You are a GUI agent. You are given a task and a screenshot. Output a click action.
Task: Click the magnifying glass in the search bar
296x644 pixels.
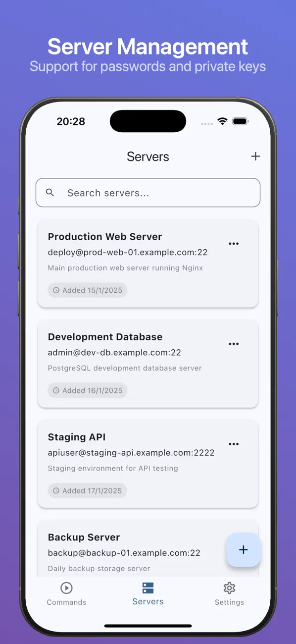tap(50, 193)
